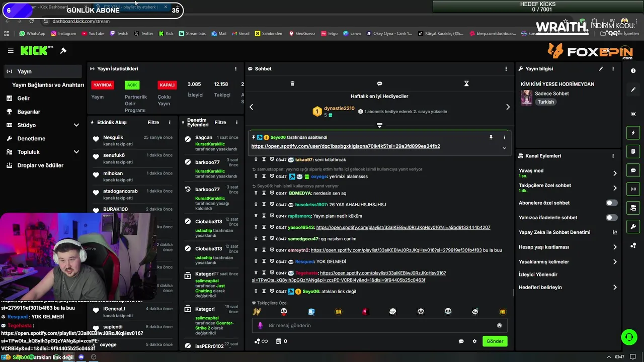The image size is (644, 362).
Task: Open pinned Spotify user link
Action: (346, 146)
